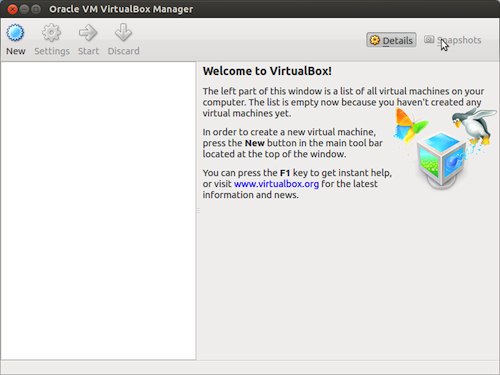Click the Discard down-arrow toolbar icon

(123, 33)
